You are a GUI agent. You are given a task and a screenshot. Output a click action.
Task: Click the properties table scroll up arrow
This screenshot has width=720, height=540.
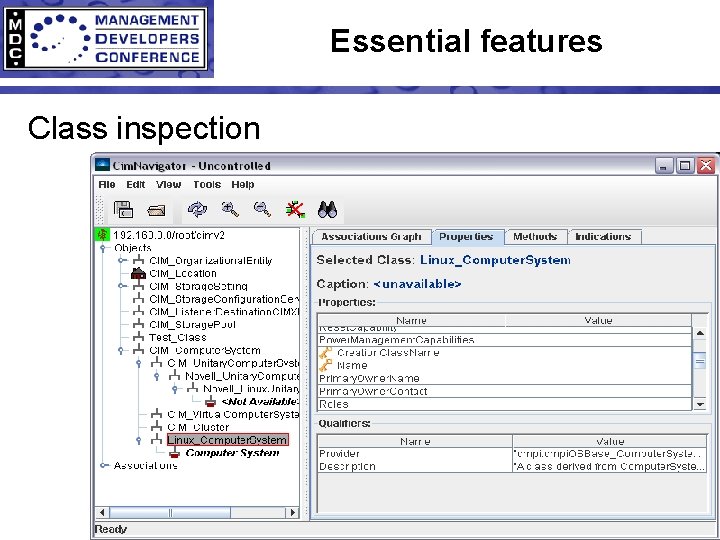(x=700, y=333)
